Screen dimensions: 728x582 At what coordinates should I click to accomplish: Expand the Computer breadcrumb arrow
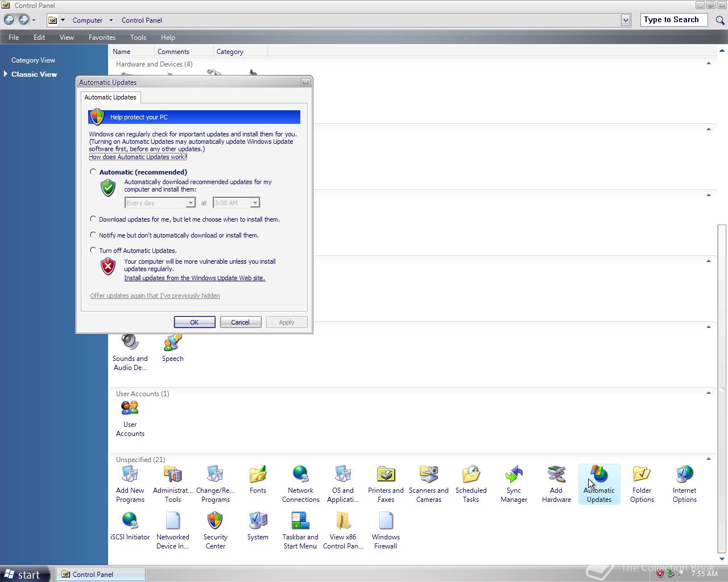click(111, 20)
